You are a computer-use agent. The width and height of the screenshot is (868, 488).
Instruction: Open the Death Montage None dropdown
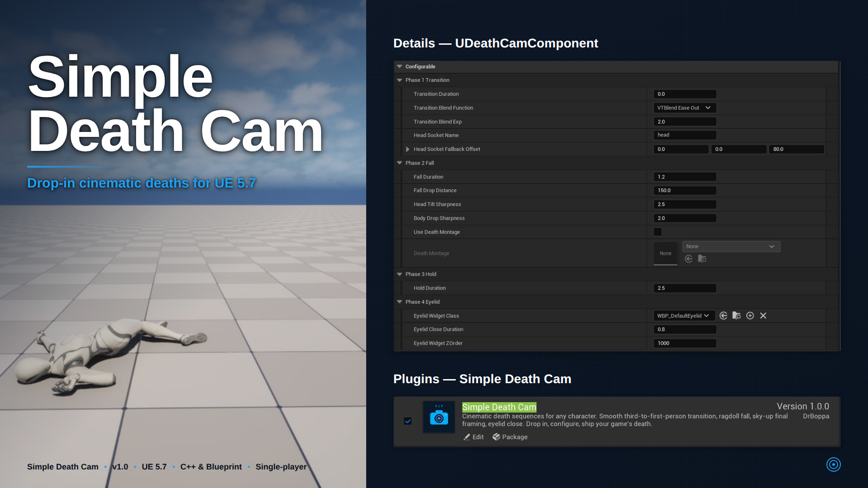pyautogui.click(x=731, y=246)
